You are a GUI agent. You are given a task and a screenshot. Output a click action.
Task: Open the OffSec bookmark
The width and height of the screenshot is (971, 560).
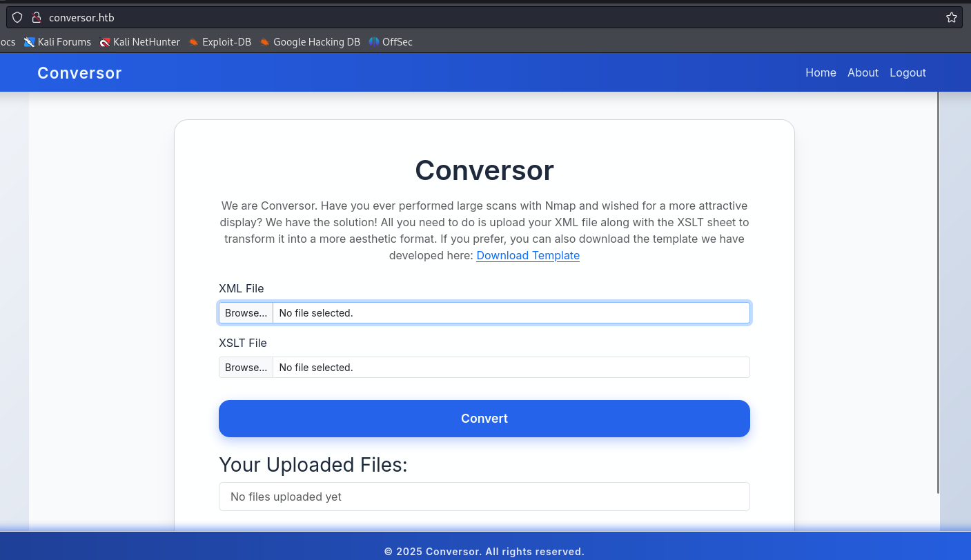click(x=391, y=42)
